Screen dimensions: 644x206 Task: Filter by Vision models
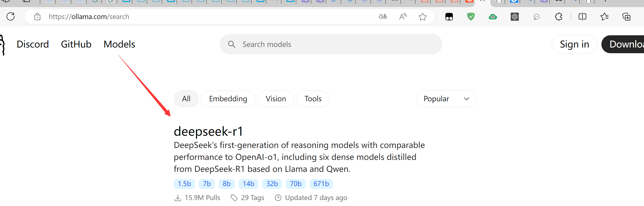(276, 99)
